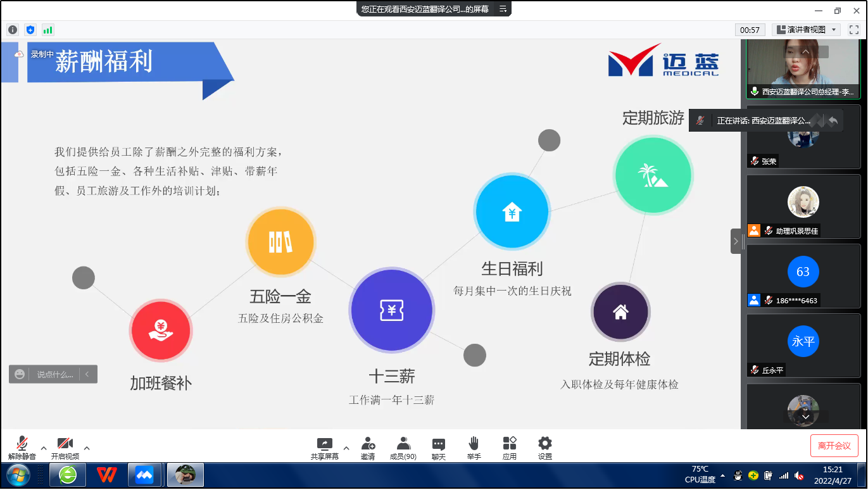This screenshot has height=490, width=868.
Task: Click the 说点什么 chat input box
Action: [54, 374]
